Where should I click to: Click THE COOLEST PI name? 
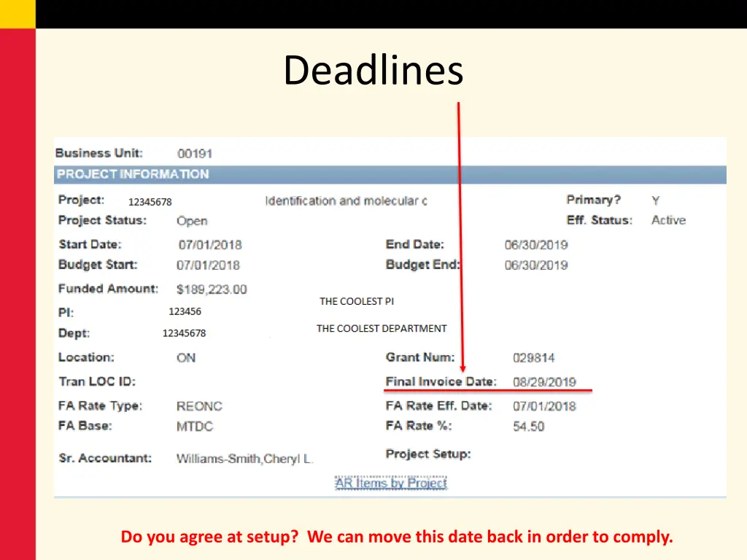(357, 301)
